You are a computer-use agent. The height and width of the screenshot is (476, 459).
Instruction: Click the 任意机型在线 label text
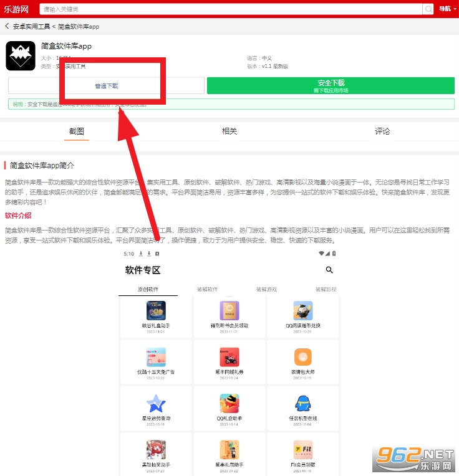pos(303,418)
